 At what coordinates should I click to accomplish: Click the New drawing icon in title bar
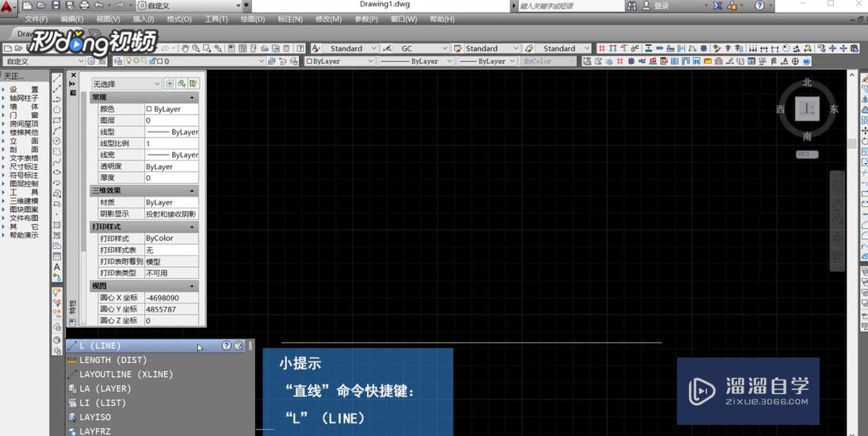click(x=27, y=6)
